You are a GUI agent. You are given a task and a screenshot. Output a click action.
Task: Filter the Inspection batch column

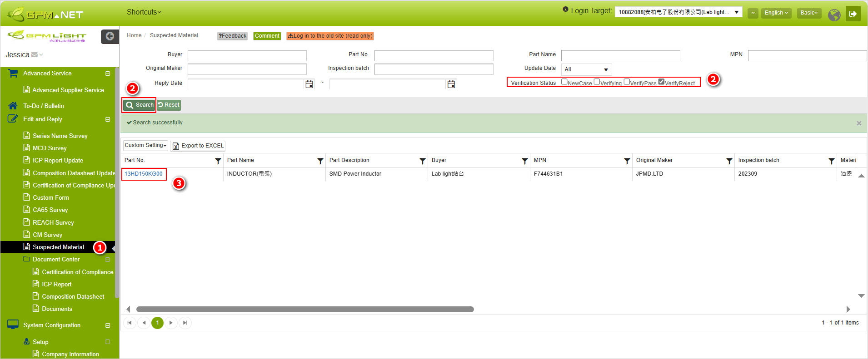tap(832, 161)
